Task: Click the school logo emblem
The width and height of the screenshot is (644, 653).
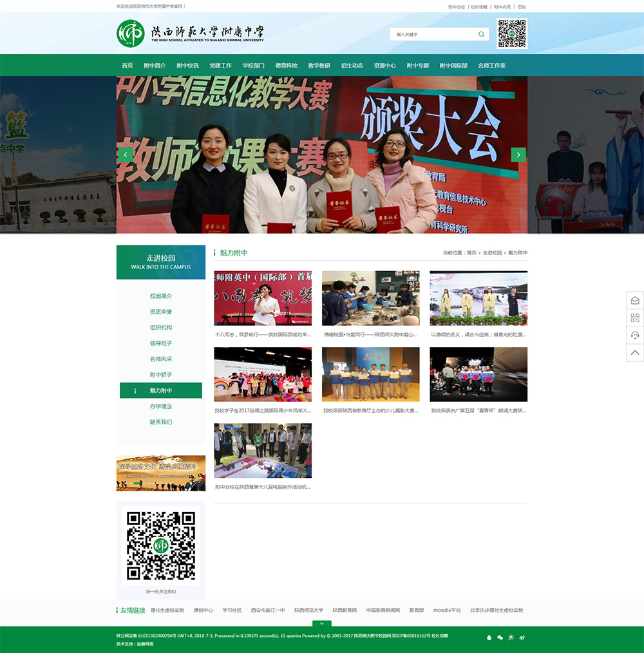Action: pyautogui.click(x=131, y=33)
